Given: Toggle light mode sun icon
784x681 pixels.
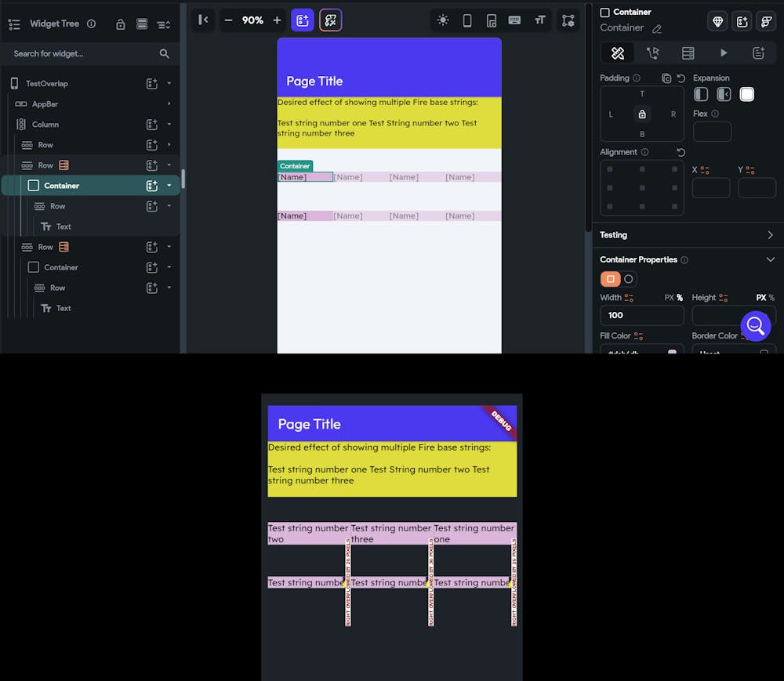Looking at the screenshot, I should pyautogui.click(x=442, y=20).
